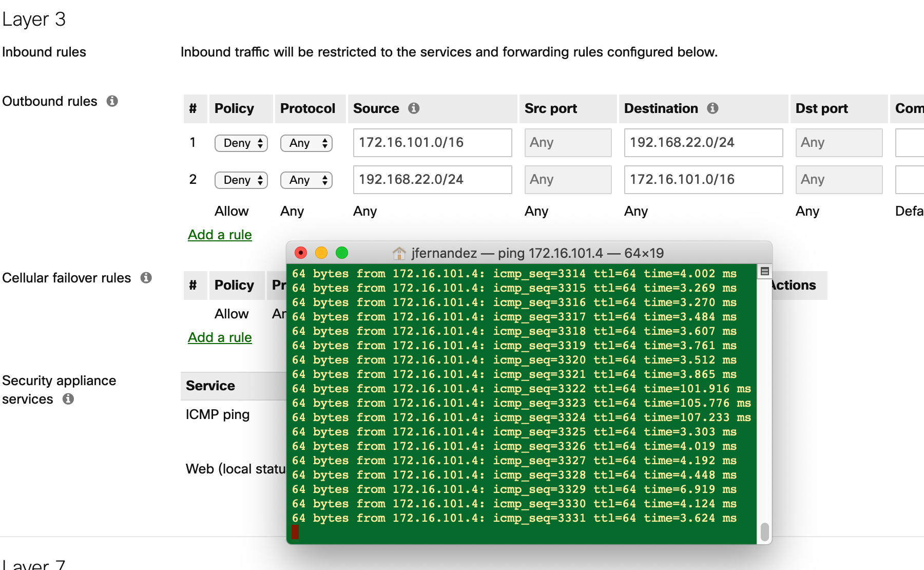This screenshot has width=924, height=570.
Task: Open rule 2 Protocol dropdown showing Any
Action: (306, 180)
